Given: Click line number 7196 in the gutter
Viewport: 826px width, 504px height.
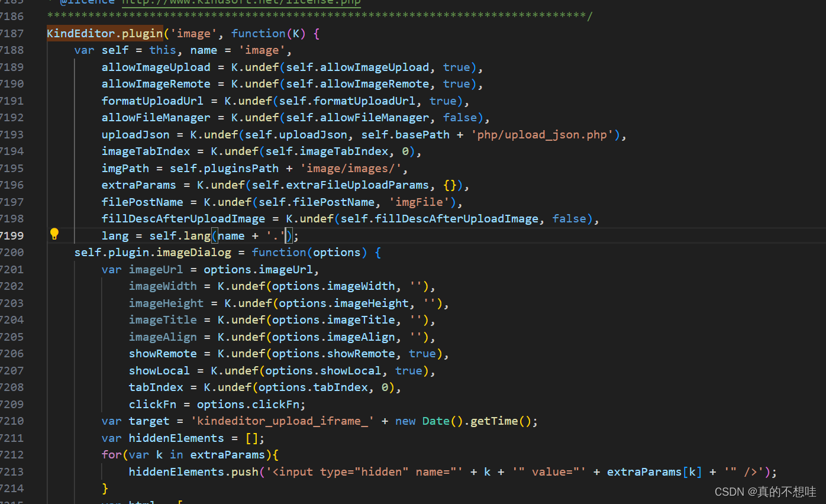Looking at the screenshot, I should 12,185.
